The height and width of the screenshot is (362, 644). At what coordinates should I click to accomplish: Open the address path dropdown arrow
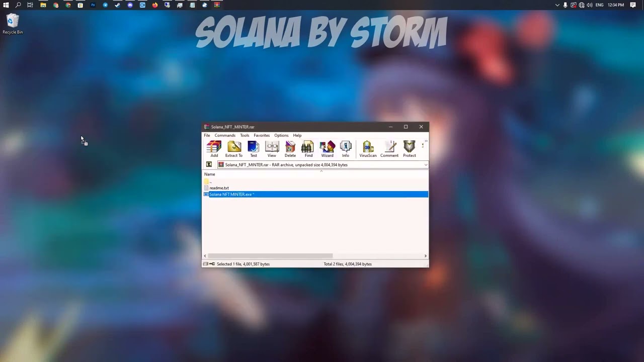pyautogui.click(x=426, y=165)
